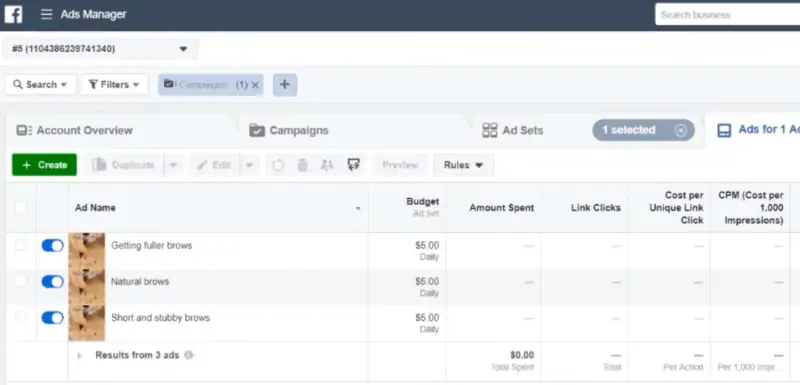Open the Edit dropdown arrow

249,165
